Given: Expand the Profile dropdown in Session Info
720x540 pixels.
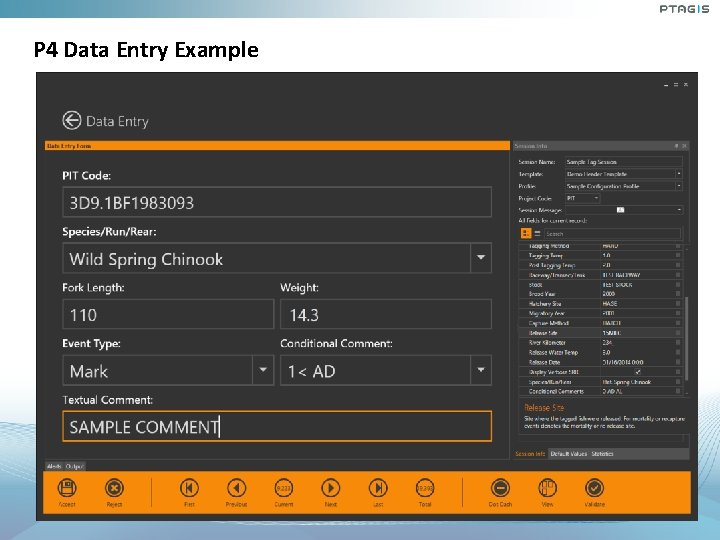Looking at the screenshot, I should [x=679, y=186].
